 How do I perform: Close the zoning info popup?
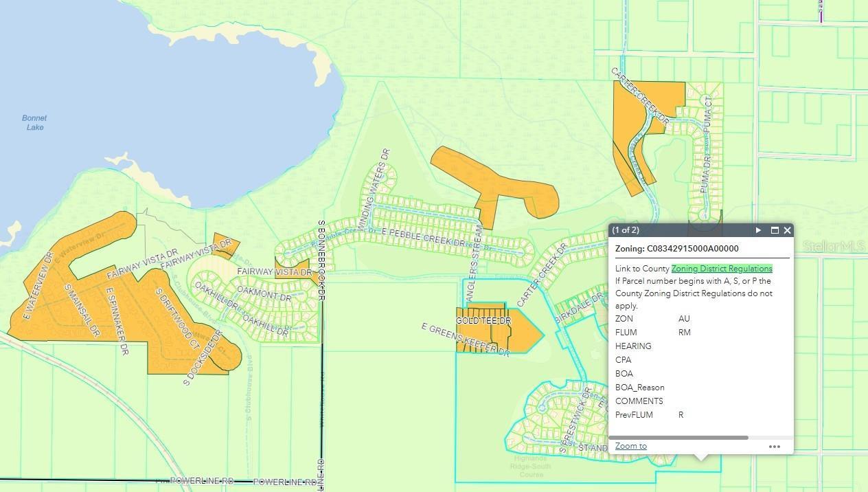click(788, 230)
